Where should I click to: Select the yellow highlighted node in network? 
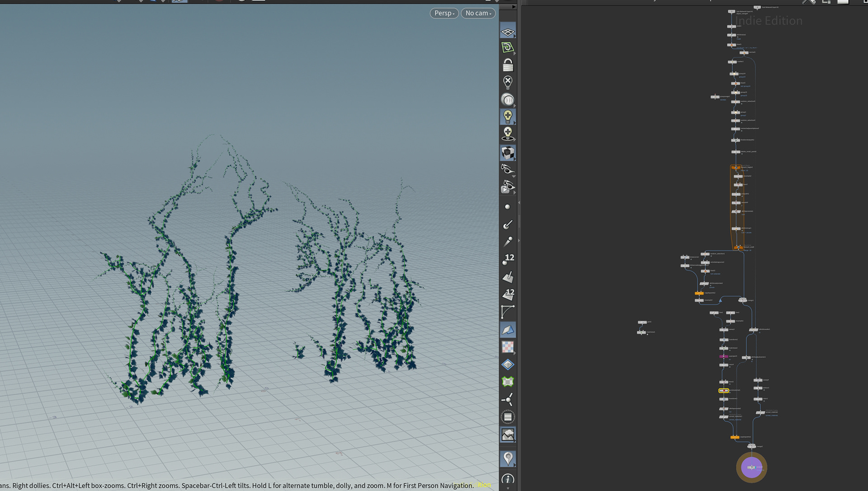coord(723,391)
